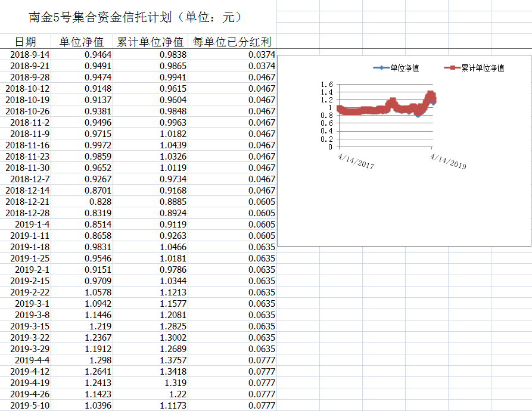Click the unit value cell 0.9972
532x411 pixels.
(x=82, y=145)
